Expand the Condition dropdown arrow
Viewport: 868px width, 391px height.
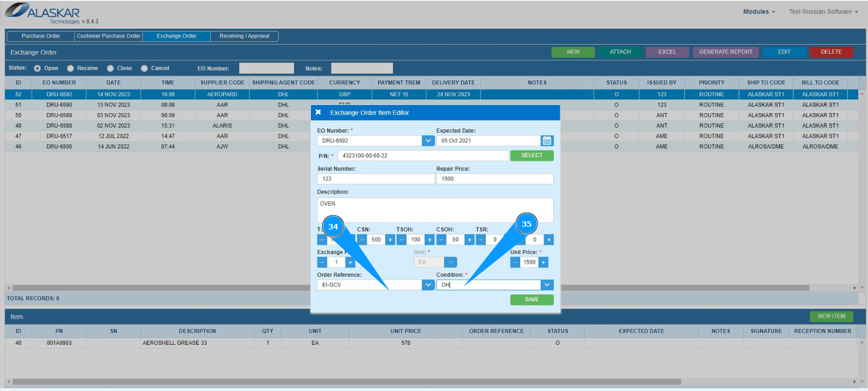547,285
